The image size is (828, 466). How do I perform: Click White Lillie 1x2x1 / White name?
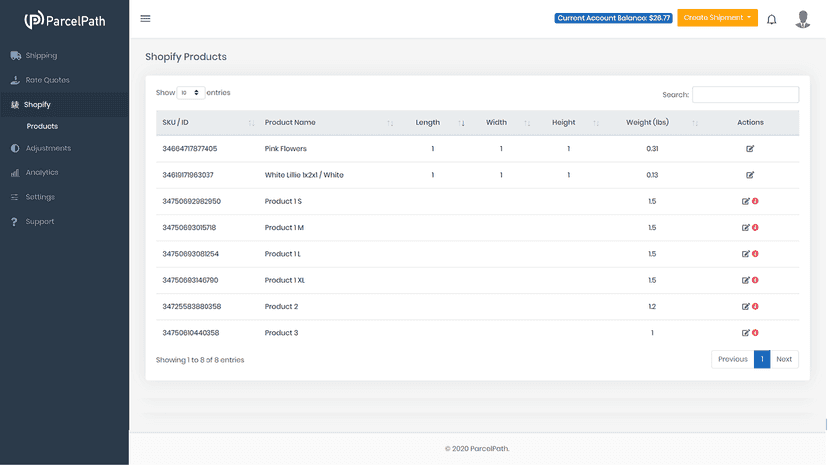pos(304,175)
